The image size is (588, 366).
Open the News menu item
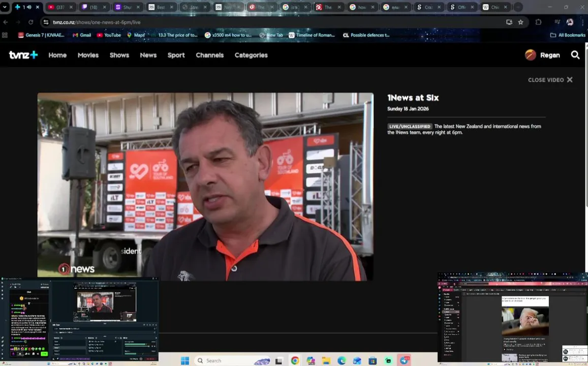148,55
